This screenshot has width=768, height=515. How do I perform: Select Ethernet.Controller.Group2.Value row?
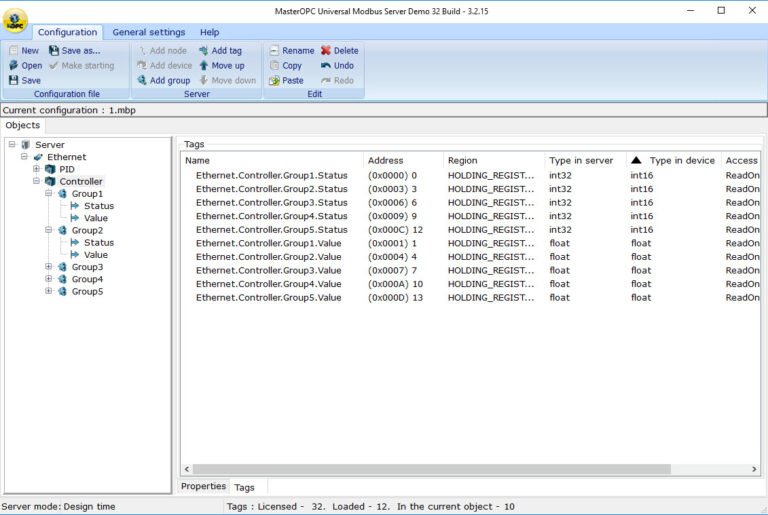point(471,257)
